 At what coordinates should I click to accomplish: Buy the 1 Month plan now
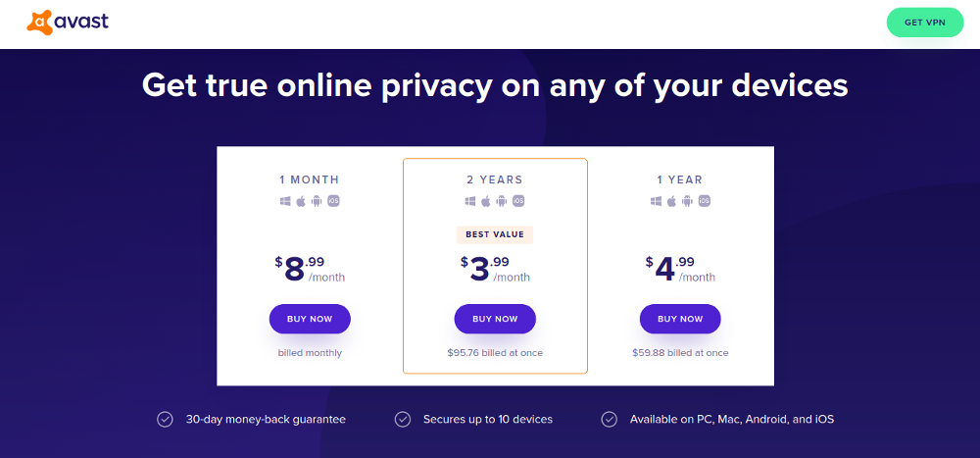pos(310,319)
